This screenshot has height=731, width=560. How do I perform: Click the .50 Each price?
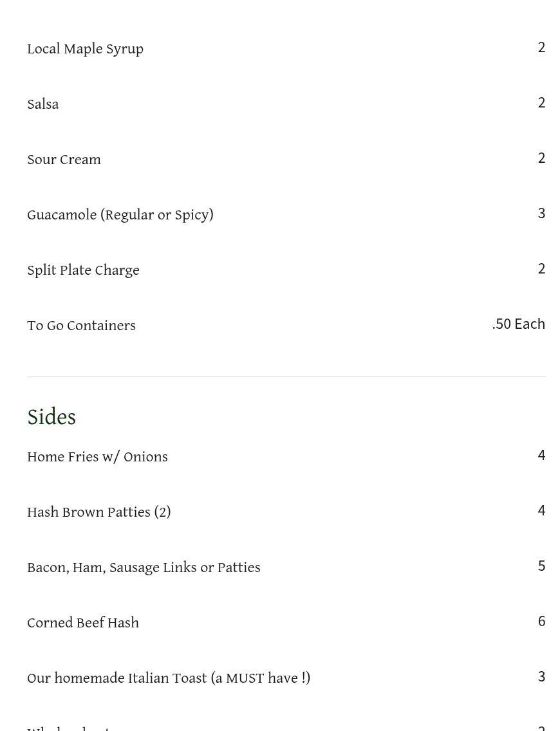coord(518,324)
